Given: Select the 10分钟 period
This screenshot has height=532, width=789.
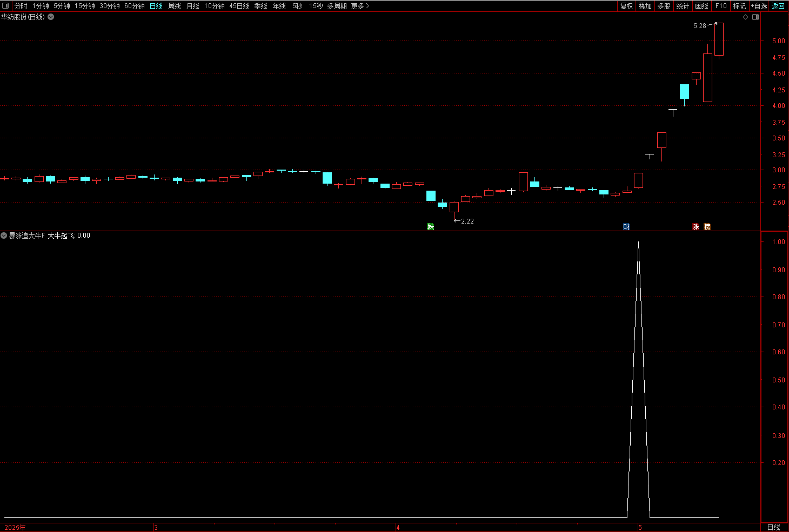Looking at the screenshot, I should (215, 6).
